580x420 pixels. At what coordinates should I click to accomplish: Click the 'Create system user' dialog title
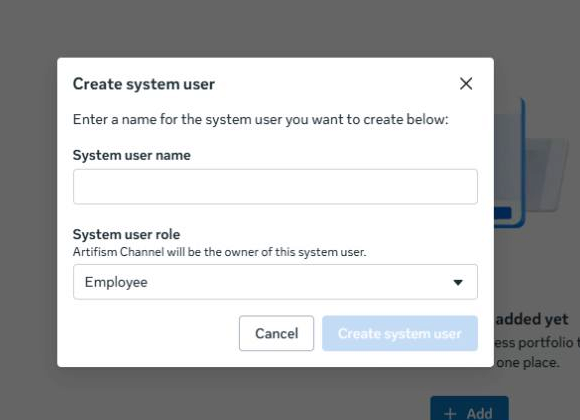tap(144, 84)
